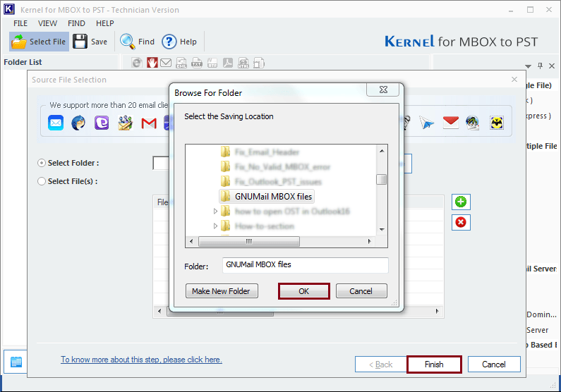
Task: Click the grayed browser 'e' toolbar icon
Action: (x=137, y=63)
